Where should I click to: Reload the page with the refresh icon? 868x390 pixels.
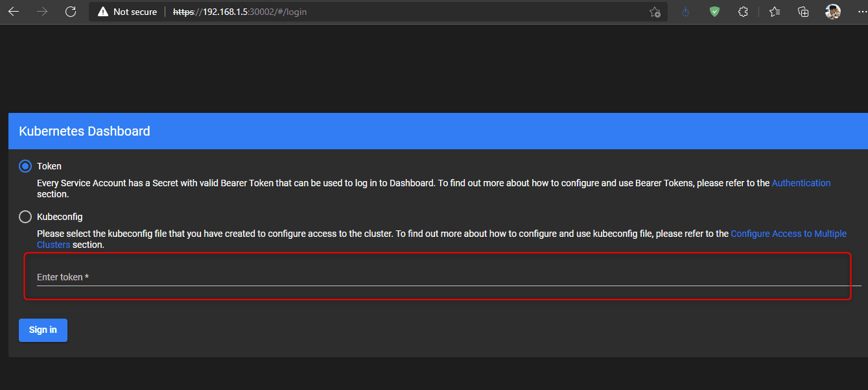click(71, 12)
